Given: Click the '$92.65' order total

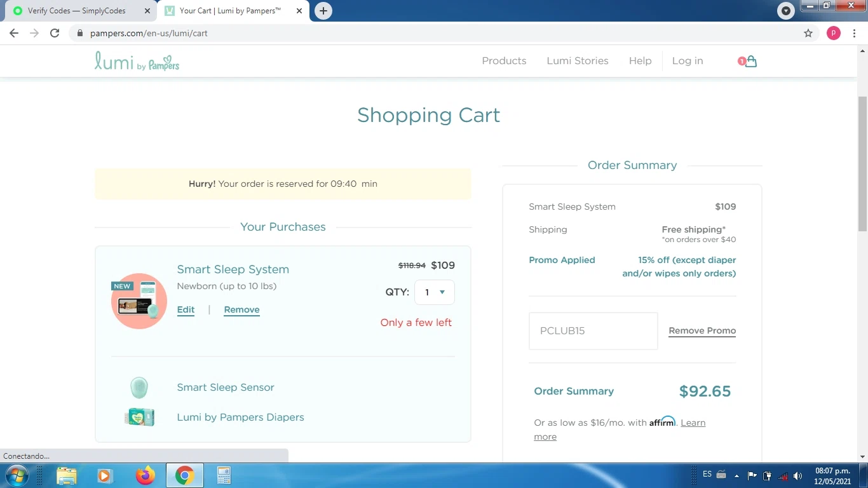Looking at the screenshot, I should click(705, 391).
